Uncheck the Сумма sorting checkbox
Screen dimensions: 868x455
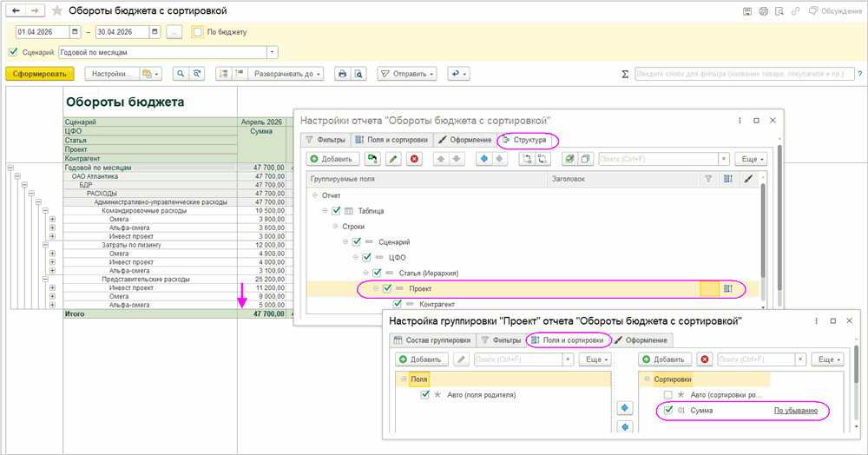tap(667, 410)
